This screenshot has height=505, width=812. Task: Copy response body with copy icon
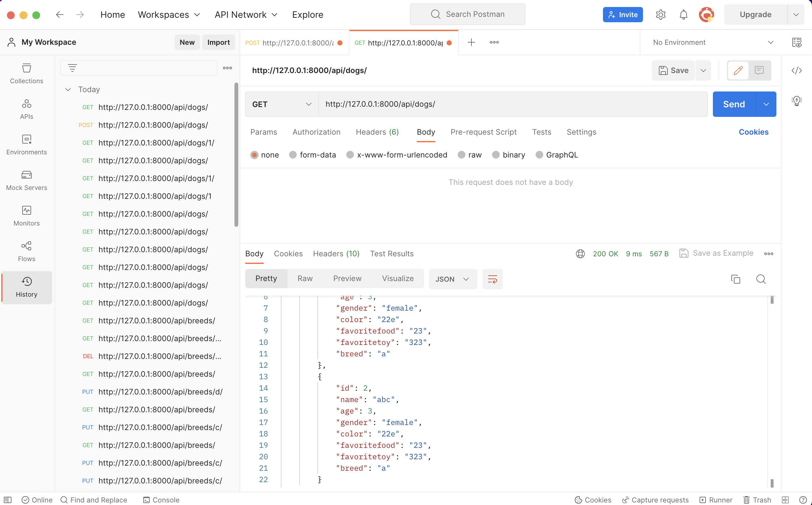(x=735, y=279)
